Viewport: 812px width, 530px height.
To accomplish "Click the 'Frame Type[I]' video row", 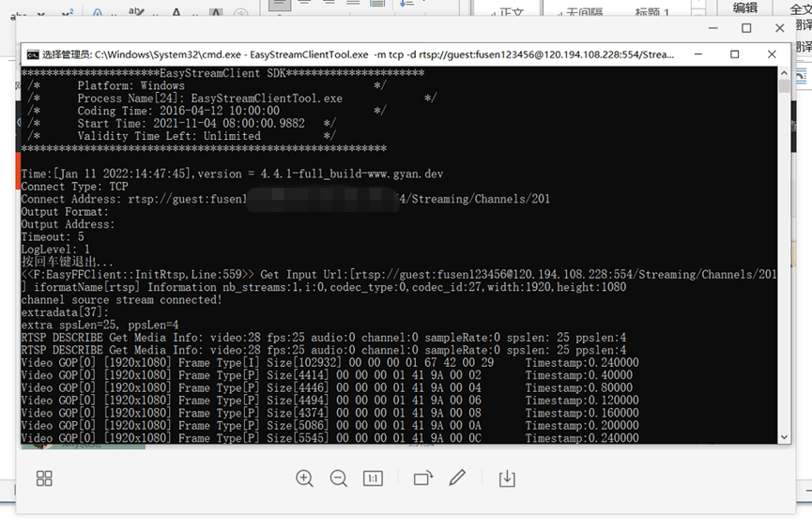I will (329, 363).
